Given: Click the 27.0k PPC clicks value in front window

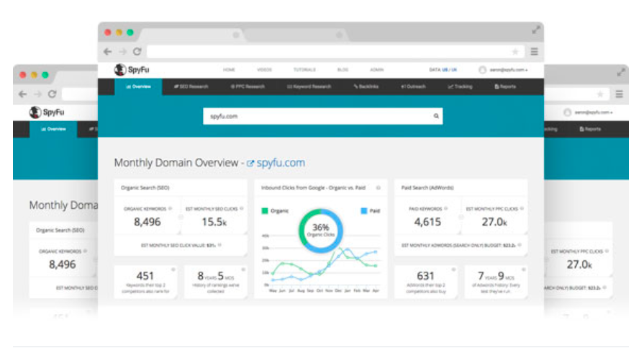Looking at the screenshot, I should tap(494, 222).
